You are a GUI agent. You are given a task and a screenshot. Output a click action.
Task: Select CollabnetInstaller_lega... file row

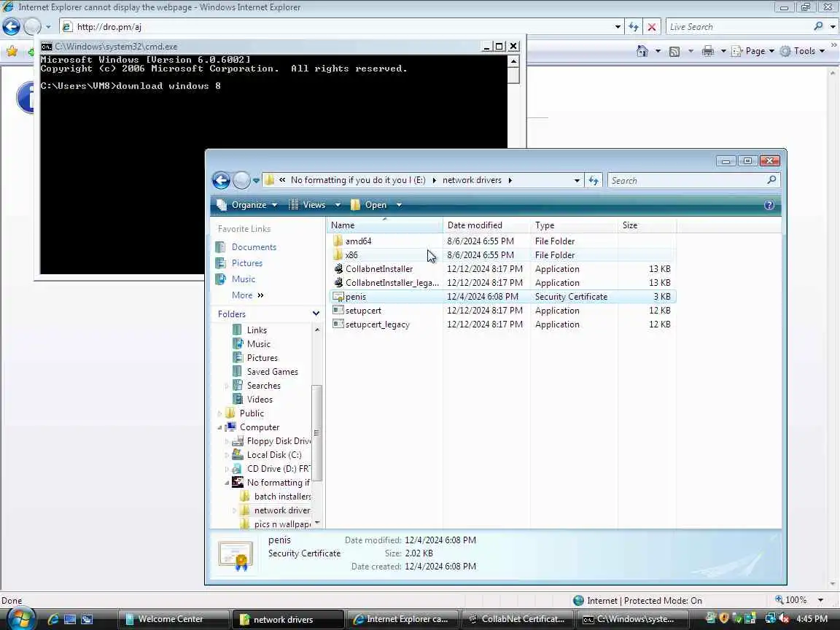(x=502, y=283)
